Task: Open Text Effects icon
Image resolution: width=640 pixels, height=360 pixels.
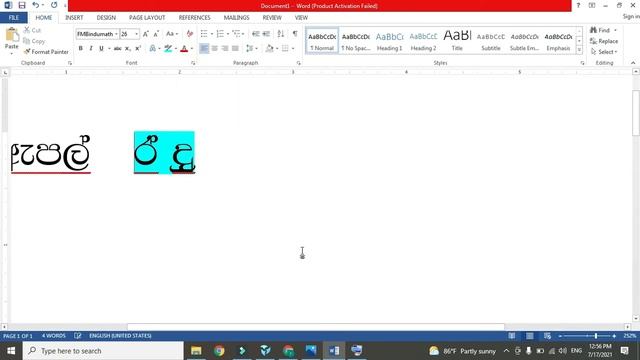Action: click(152, 48)
